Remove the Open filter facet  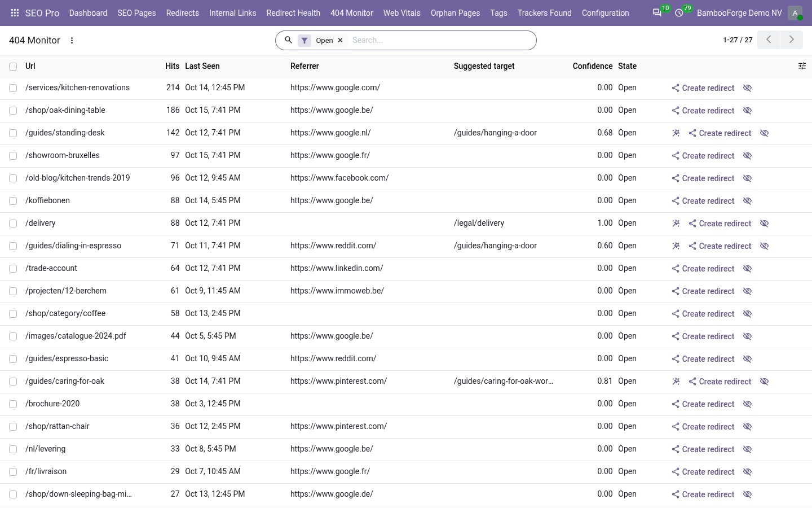pyautogui.click(x=340, y=41)
